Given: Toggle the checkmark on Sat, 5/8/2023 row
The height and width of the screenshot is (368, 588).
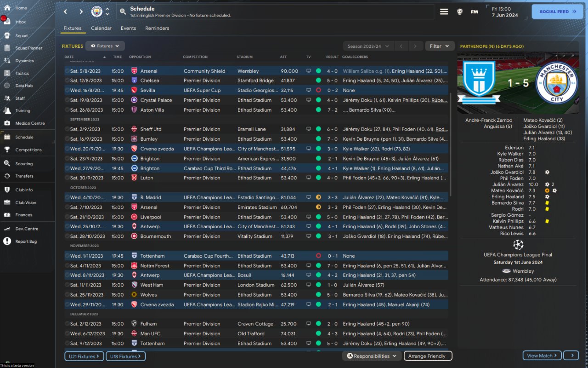Looking at the screenshot, I should click(x=67, y=71).
